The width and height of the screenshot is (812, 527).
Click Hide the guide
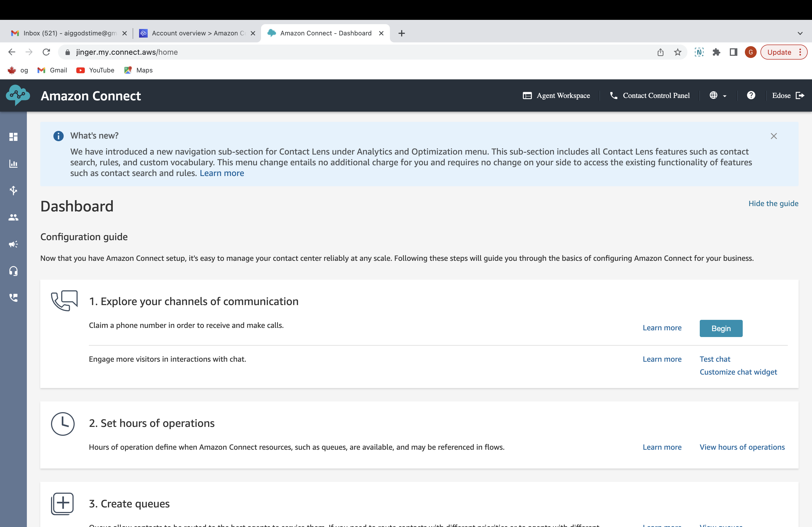click(x=773, y=203)
